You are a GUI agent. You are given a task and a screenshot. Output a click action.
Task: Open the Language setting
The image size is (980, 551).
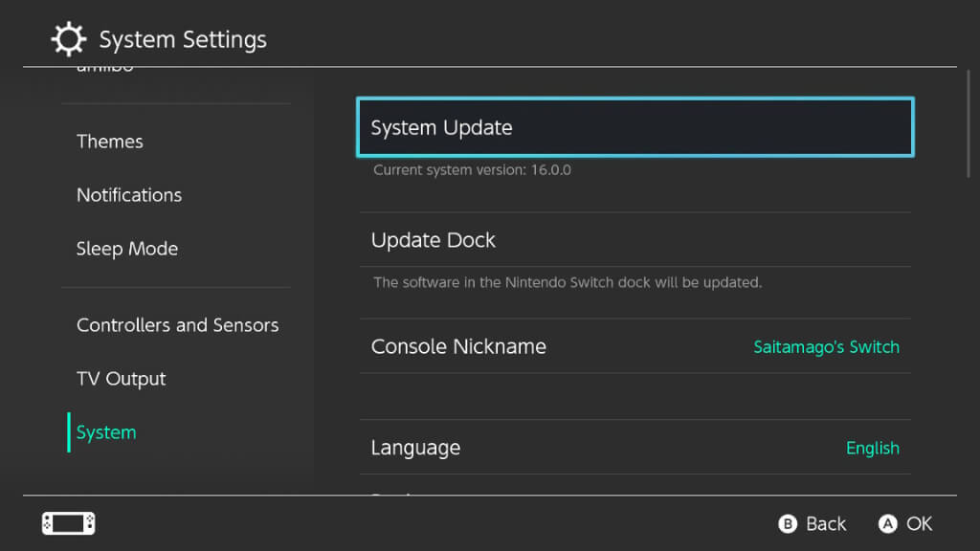pyautogui.click(x=415, y=448)
